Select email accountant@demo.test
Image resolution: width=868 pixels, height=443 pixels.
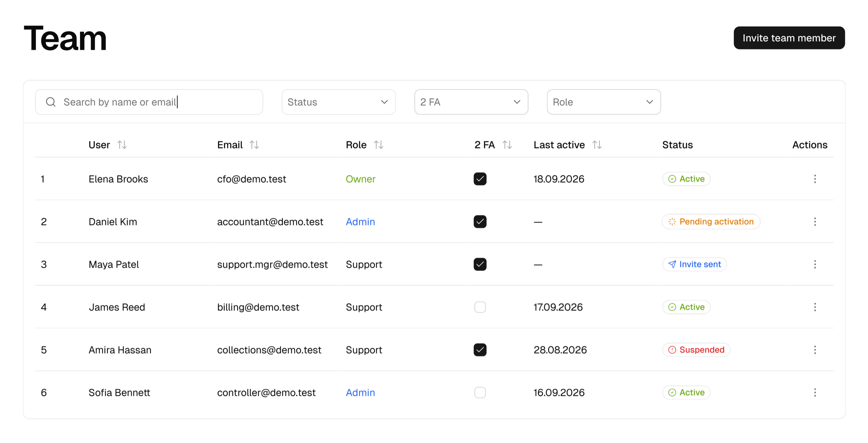[270, 221]
